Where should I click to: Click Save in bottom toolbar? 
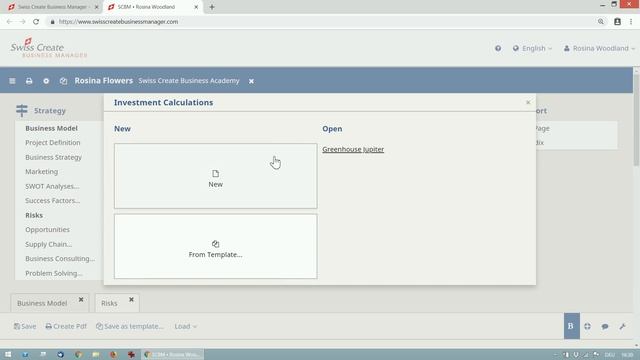(x=25, y=326)
